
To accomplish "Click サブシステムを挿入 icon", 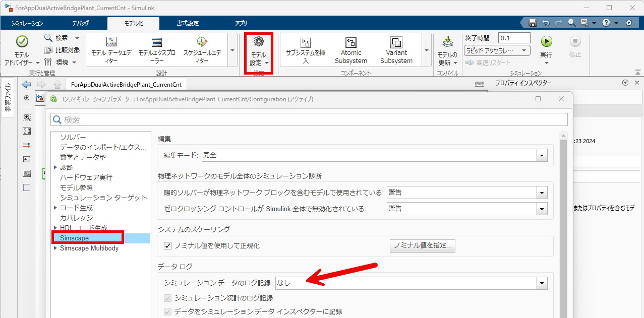I will point(306,42).
